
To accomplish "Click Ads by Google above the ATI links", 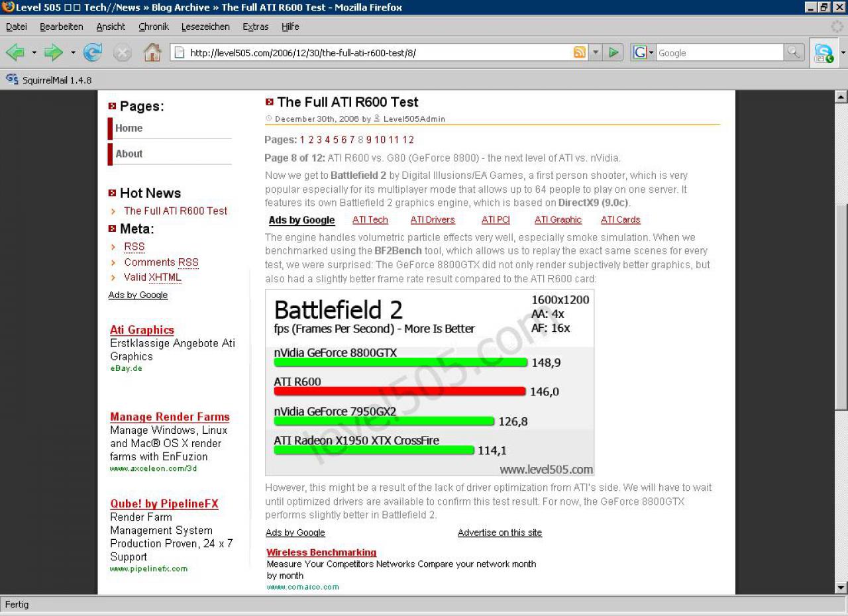I will 301,220.
